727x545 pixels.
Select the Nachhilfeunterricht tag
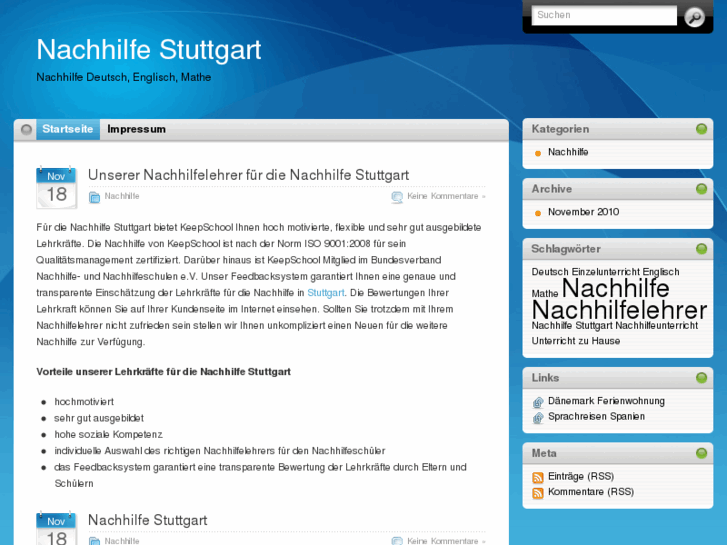click(x=657, y=326)
